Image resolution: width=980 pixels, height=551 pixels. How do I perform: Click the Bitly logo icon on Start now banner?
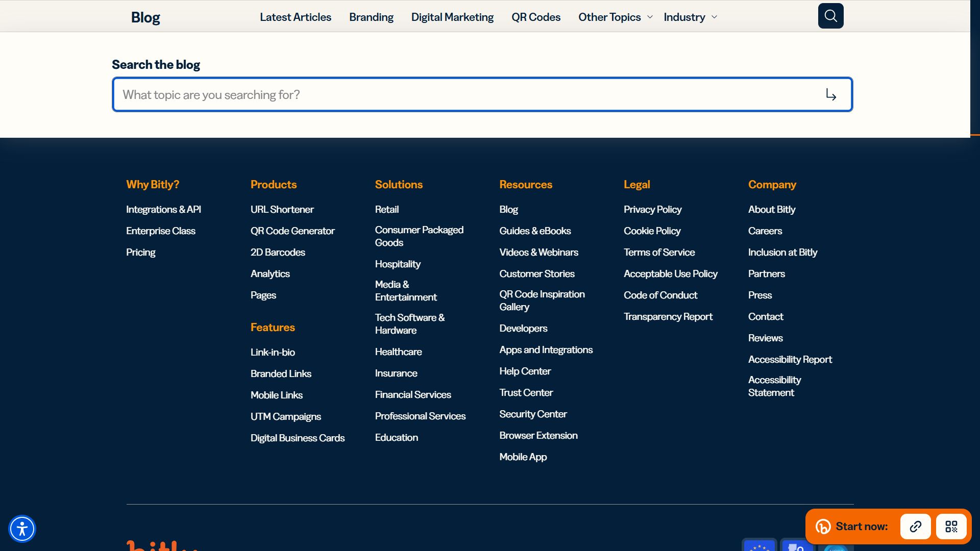(x=823, y=527)
